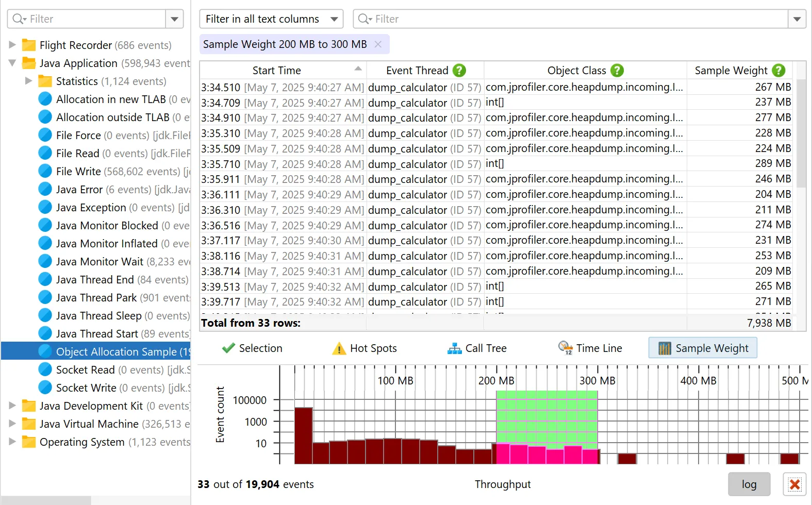Sort table by Start Time column
Viewport: 812px width, 505px height.
pyautogui.click(x=277, y=71)
